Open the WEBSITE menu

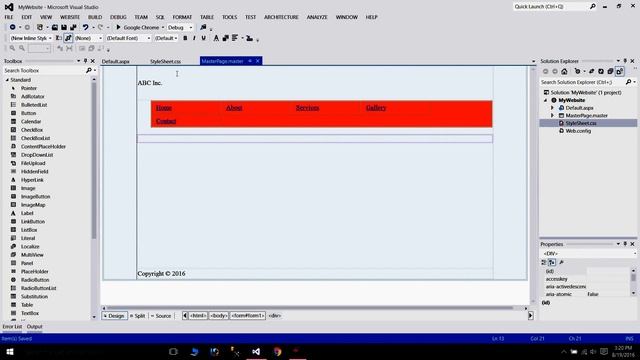pyautogui.click(x=70, y=17)
